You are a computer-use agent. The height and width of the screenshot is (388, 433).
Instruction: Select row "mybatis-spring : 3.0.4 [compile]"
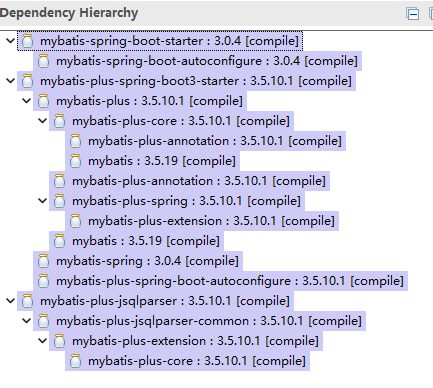click(x=138, y=261)
